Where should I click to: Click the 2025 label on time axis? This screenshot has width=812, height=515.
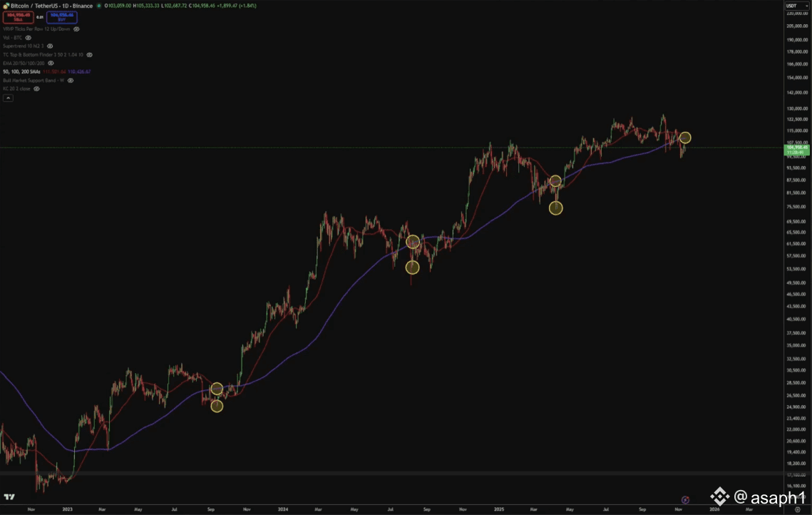pyautogui.click(x=499, y=509)
